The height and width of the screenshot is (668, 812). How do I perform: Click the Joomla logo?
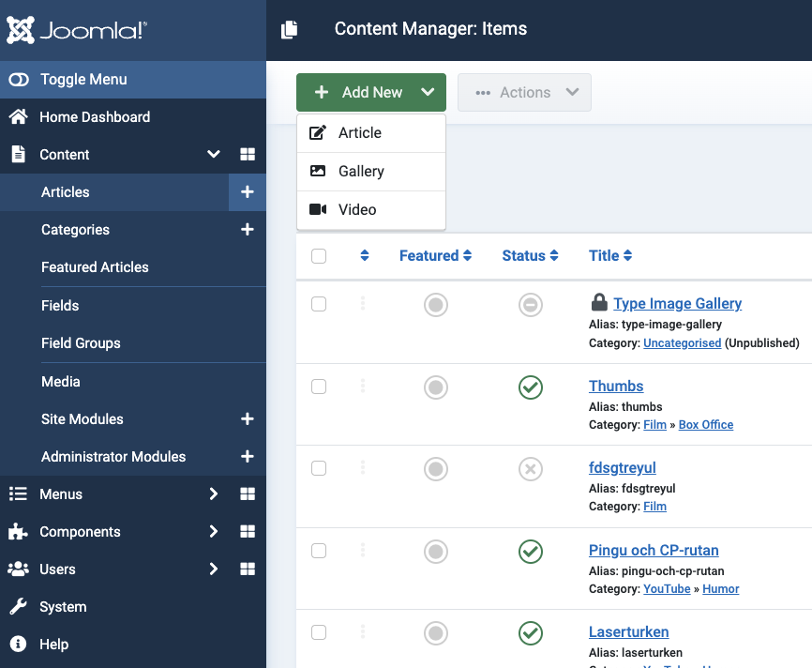tap(77, 30)
